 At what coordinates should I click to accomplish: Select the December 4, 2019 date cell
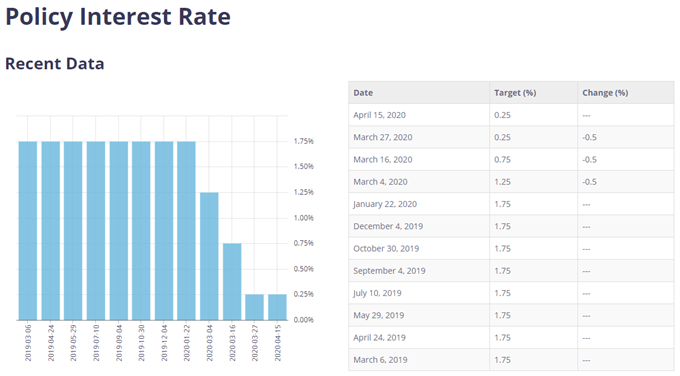pyautogui.click(x=419, y=226)
